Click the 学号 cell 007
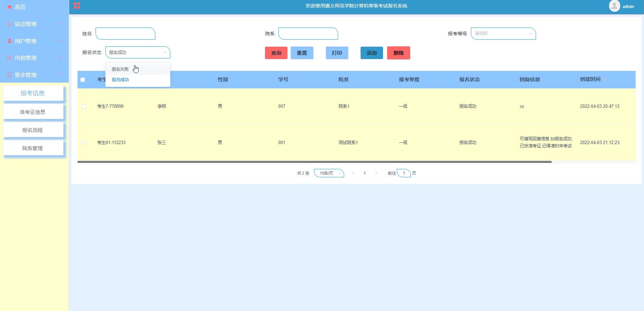This screenshot has width=644, height=311. click(x=282, y=106)
